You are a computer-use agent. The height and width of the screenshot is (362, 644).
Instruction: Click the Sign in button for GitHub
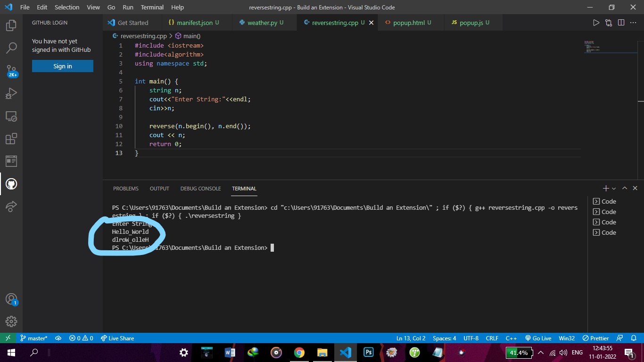click(63, 66)
